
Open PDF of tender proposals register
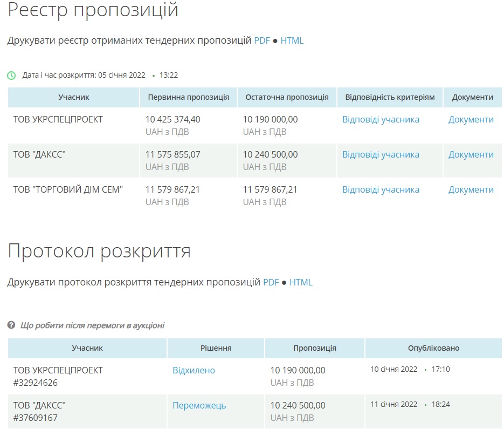pos(262,40)
